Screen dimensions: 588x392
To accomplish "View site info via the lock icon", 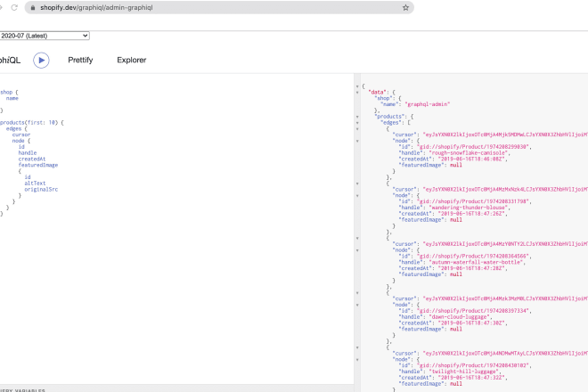I will [x=33, y=7].
